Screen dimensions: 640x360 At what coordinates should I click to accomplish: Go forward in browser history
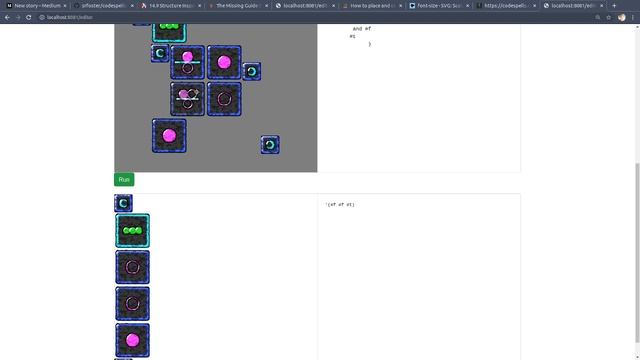(18, 18)
